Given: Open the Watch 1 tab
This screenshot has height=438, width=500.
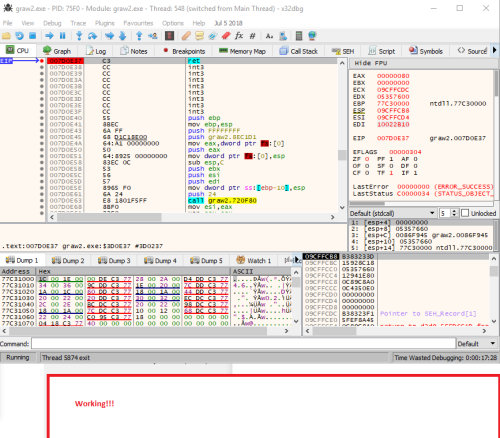Looking at the screenshot, I should tap(253, 260).
